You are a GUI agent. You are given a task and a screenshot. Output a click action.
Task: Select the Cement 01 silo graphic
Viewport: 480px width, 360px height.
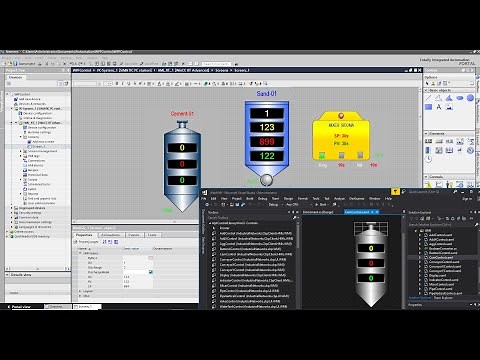182,166
